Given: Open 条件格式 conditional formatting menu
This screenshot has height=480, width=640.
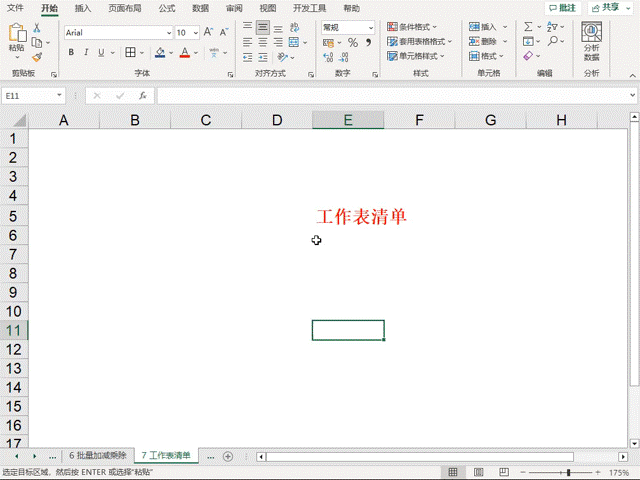Looking at the screenshot, I should [x=412, y=27].
